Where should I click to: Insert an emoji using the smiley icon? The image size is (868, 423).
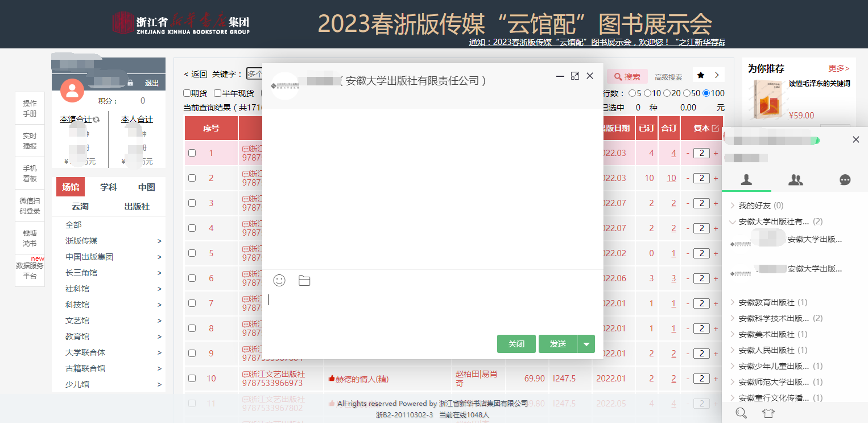coord(279,280)
